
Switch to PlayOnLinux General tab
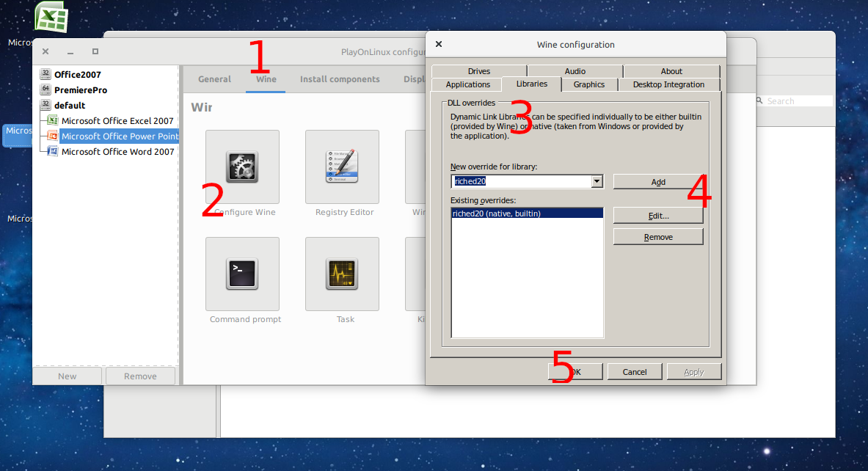click(x=215, y=79)
